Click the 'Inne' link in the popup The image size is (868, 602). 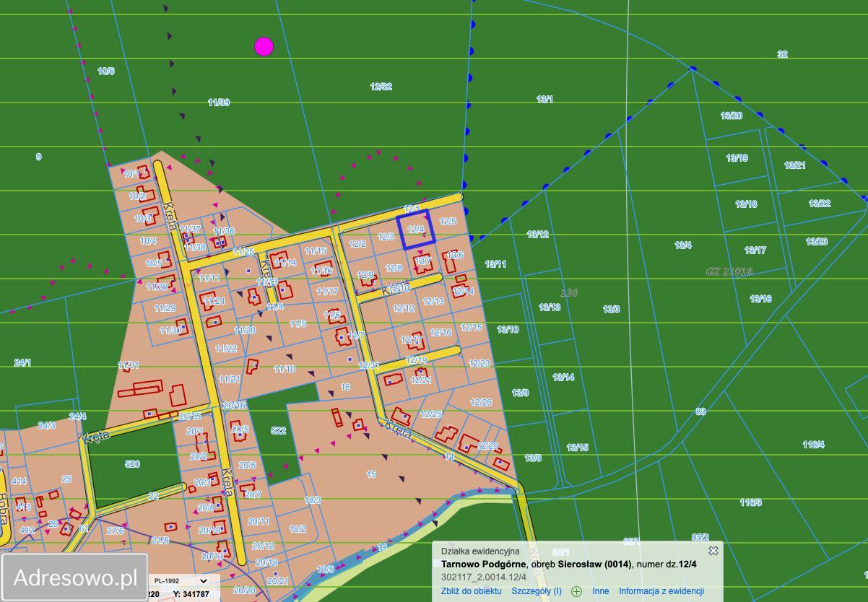[x=601, y=591]
